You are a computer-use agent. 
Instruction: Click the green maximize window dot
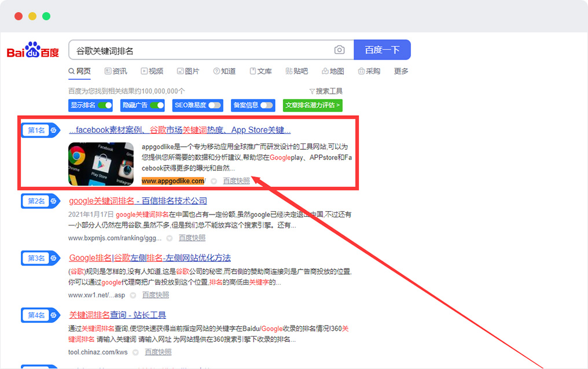point(46,16)
